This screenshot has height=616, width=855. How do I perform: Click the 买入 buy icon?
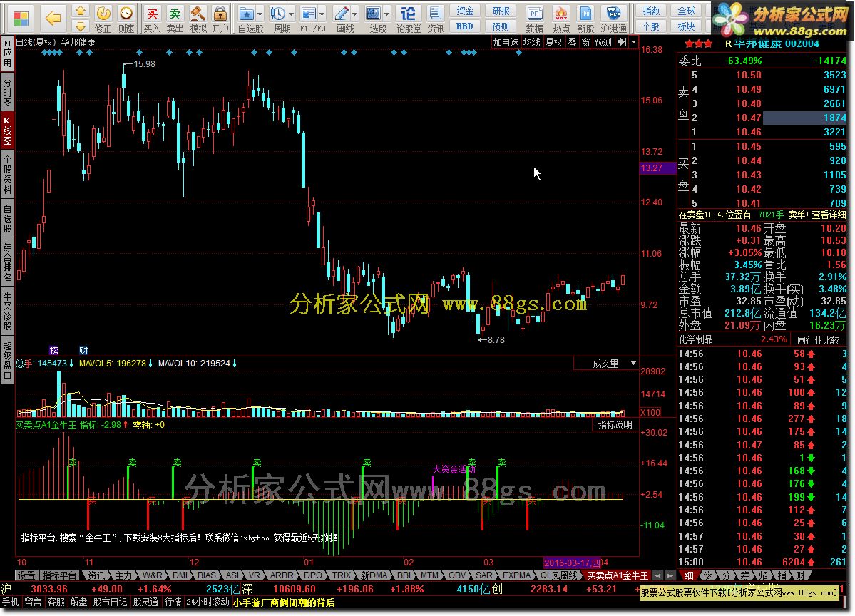[152, 19]
